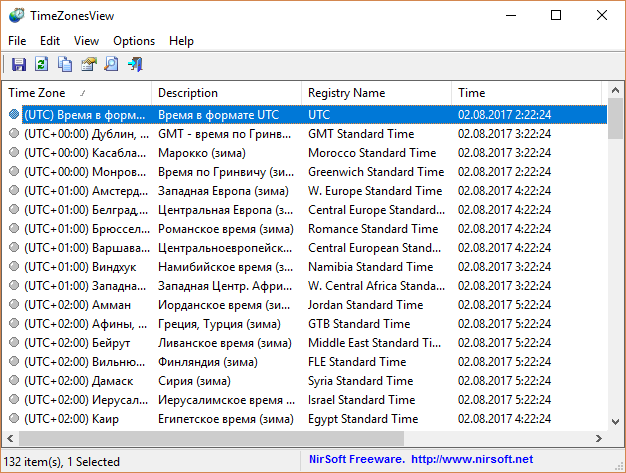Click the Central European Stand... registry name cell
Screen dimensions: 626x473
(x=374, y=247)
